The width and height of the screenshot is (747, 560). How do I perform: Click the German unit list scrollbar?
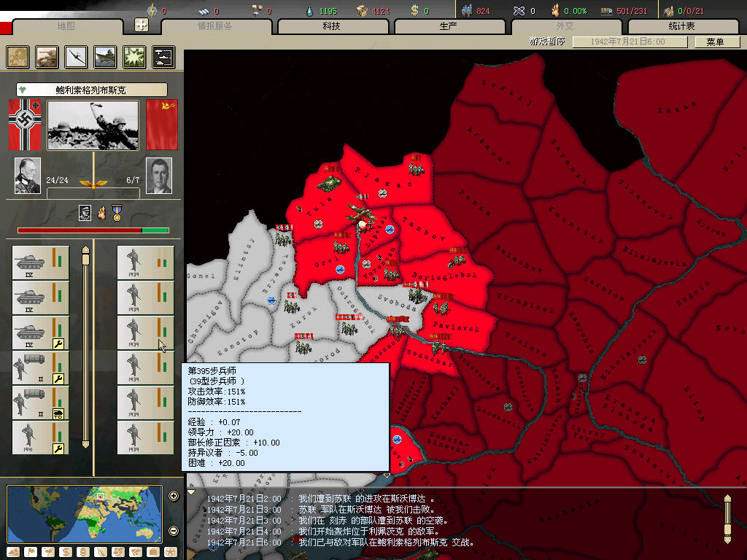(x=86, y=347)
